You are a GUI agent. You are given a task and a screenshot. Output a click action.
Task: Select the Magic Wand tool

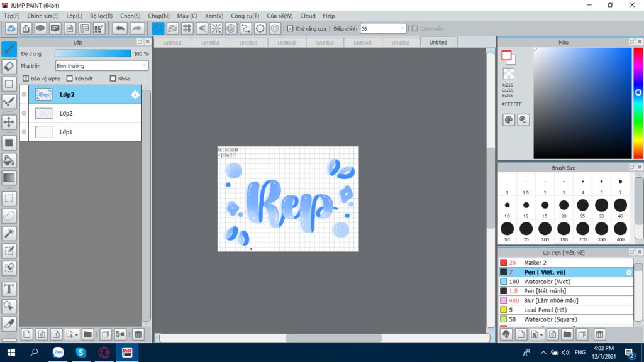(9, 233)
